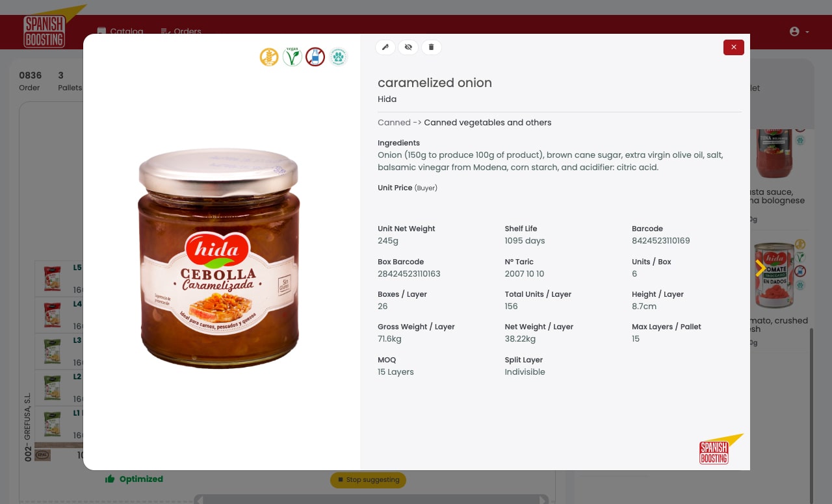Viewport: 832px width, 504px height.
Task: Select the diced tomato can thumbnail
Action: [x=774, y=274]
